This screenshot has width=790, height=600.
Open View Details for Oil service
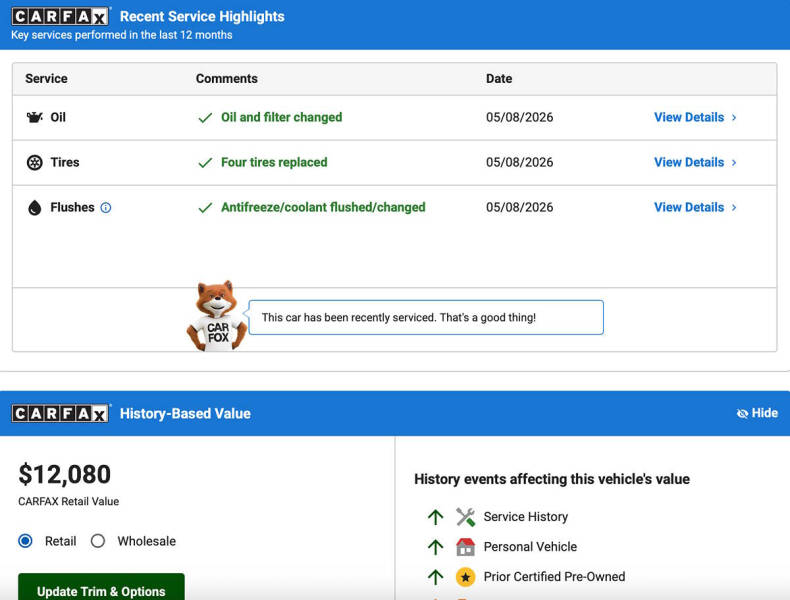point(695,117)
